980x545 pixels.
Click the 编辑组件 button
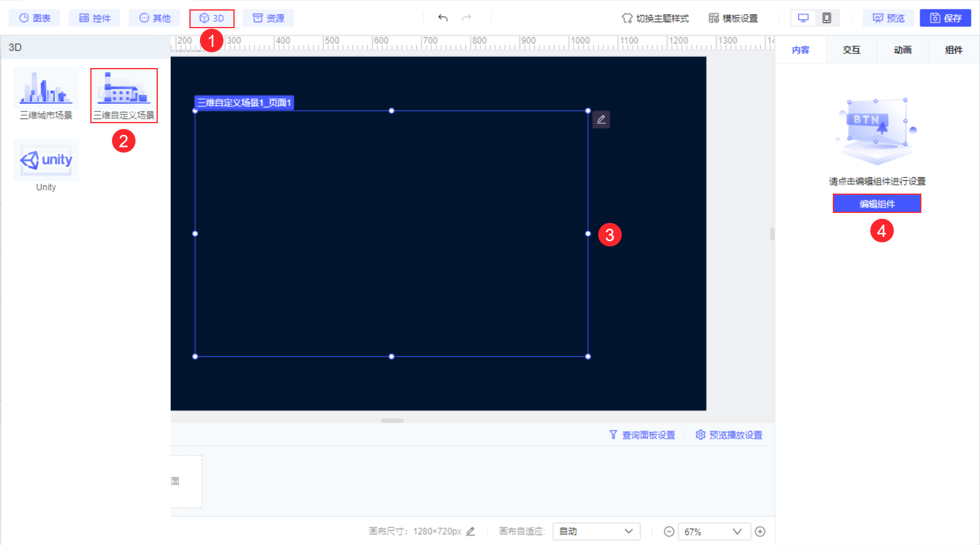(877, 204)
